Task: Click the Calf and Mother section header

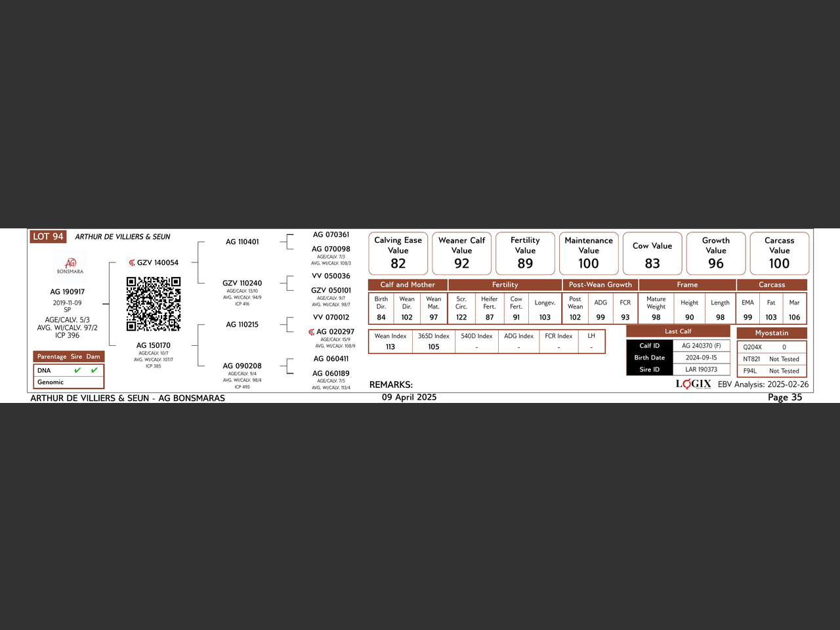Action: tap(408, 285)
